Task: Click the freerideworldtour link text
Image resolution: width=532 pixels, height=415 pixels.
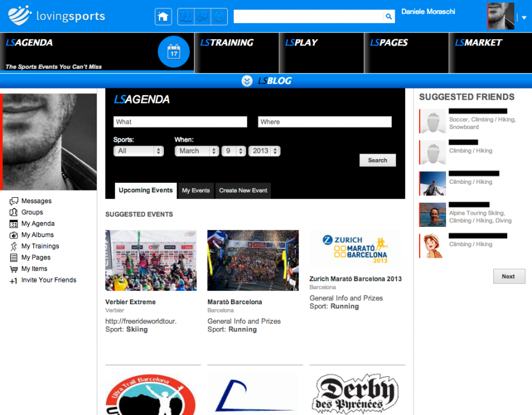Action: coord(141,321)
